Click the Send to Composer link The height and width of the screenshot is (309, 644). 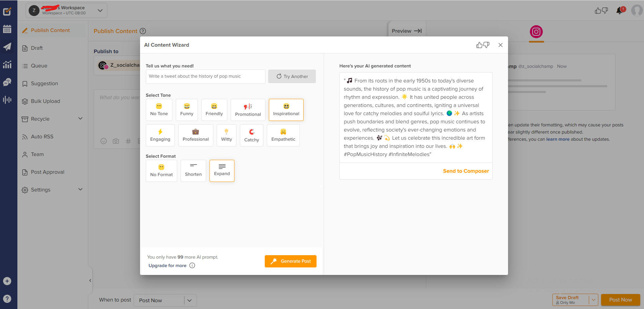tap(466, 171)
